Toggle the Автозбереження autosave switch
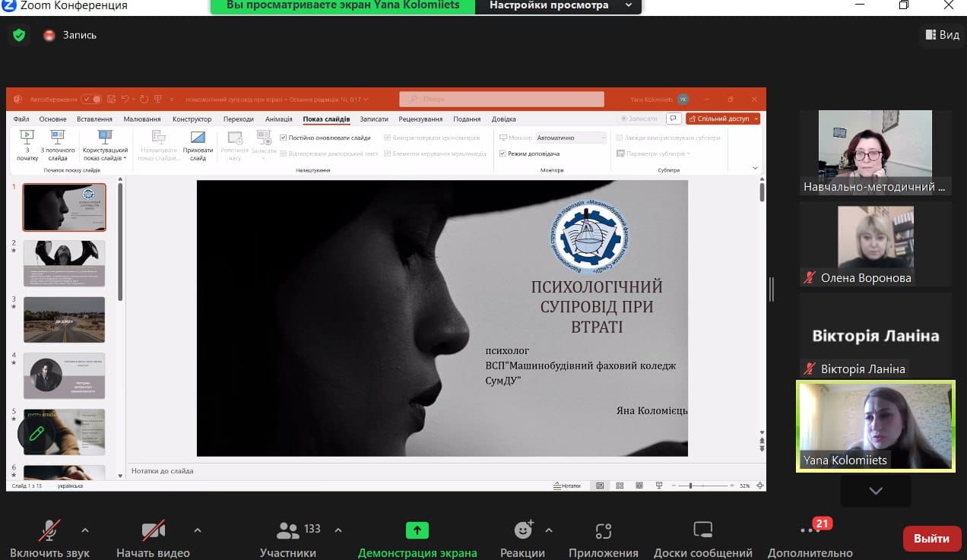Image resolution: width=967 pixels, height=560 pixels. (x=91, y=99)
